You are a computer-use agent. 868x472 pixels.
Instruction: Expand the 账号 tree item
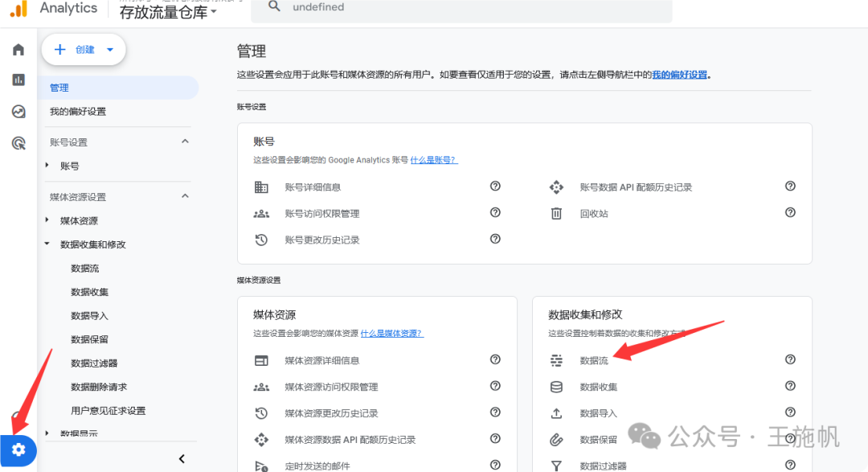coord(47,165)
